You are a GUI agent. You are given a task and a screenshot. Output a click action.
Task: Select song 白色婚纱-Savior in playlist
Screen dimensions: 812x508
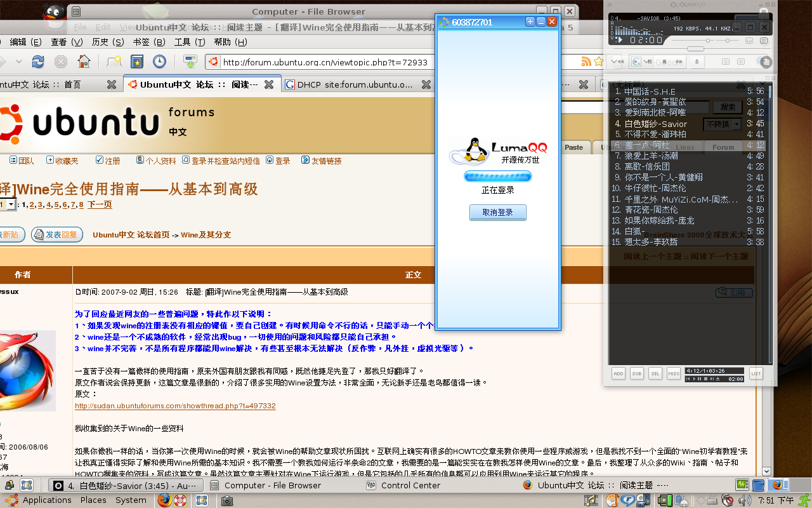click(x=690, y=124)
